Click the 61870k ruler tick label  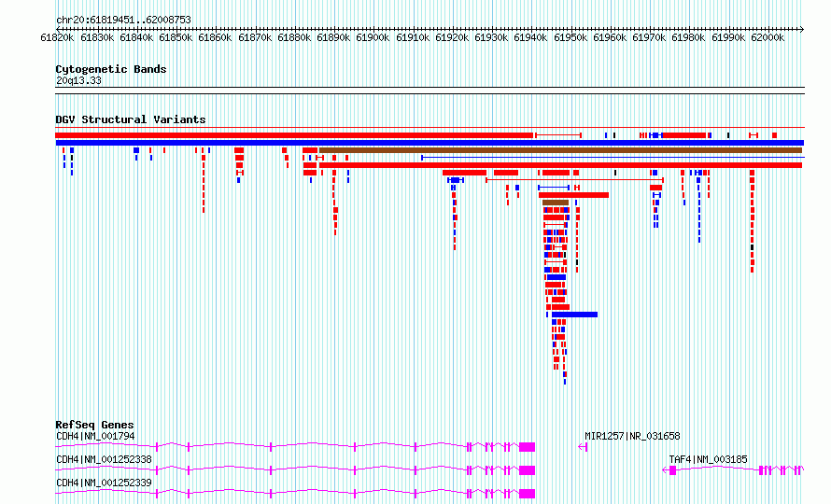point(255,37)
